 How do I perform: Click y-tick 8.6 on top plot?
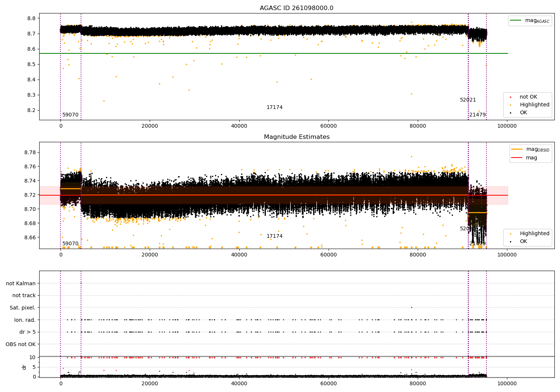click(x=31, y=49)
